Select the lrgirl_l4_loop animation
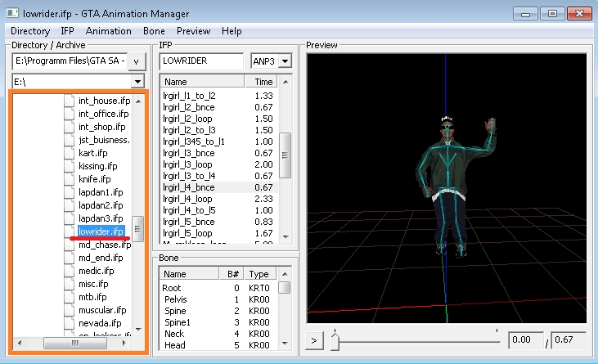Image resolution: width=598 pixels, height=364 pixels. point(188,199)
